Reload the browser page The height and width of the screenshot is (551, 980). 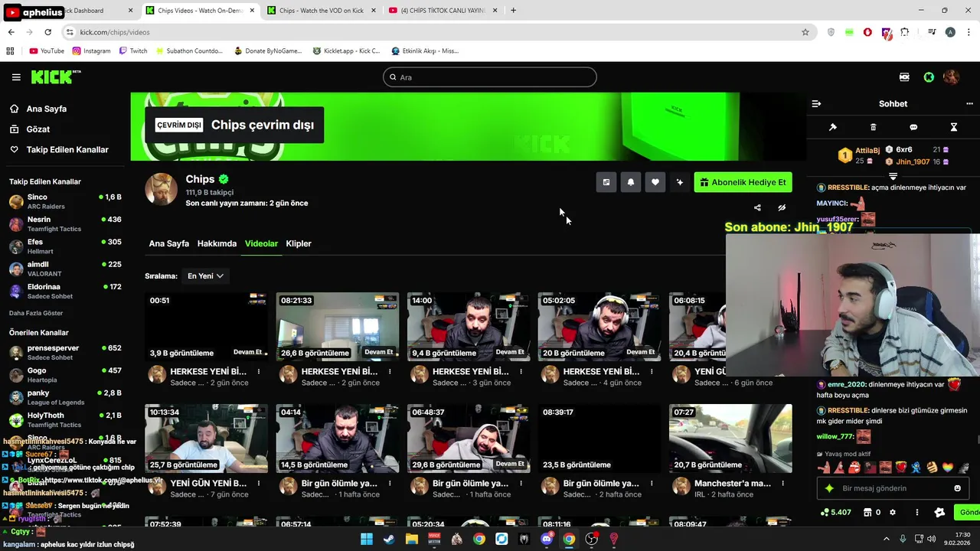pos(47,32)
